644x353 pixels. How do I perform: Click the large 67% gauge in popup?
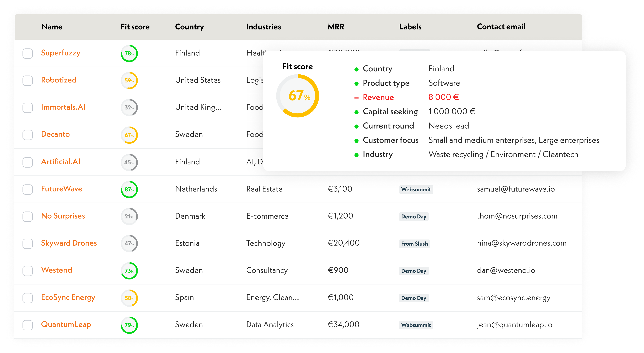point(297,96)
